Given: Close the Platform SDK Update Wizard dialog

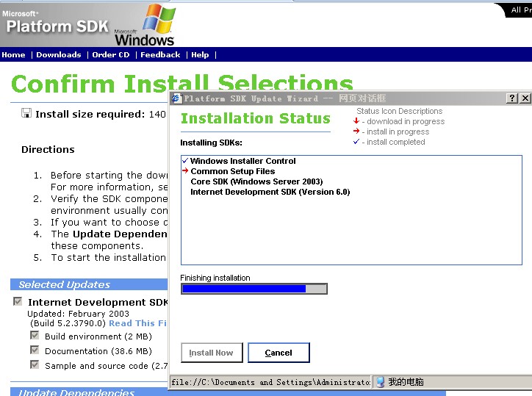Looking at the screenshot, I should [525, 98].
